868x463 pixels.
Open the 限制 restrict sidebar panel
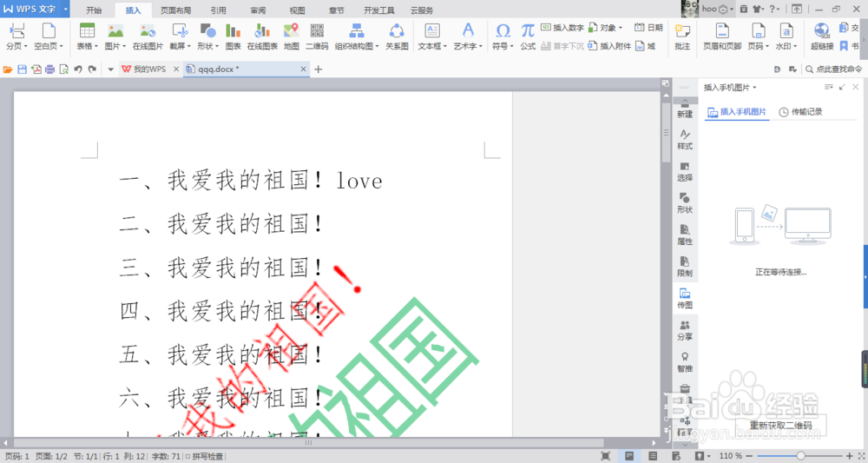coord(685,267)
